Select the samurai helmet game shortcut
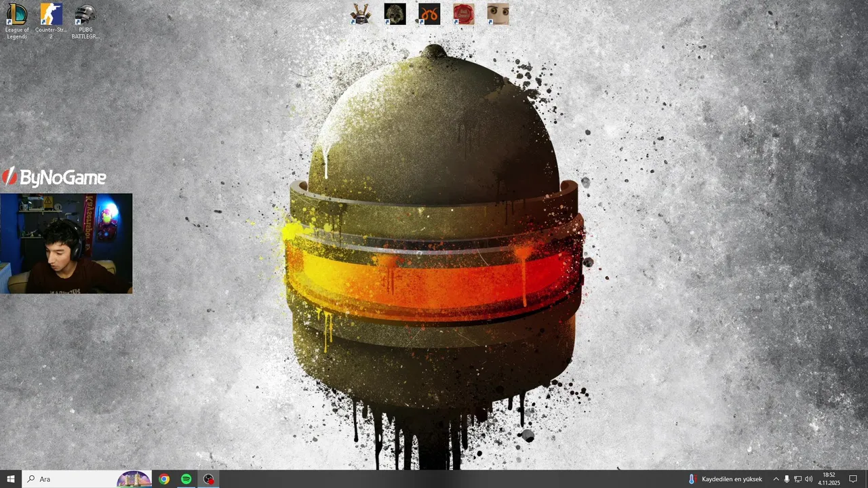This screenshot has width=868, height=488. (x=361, y=14)
